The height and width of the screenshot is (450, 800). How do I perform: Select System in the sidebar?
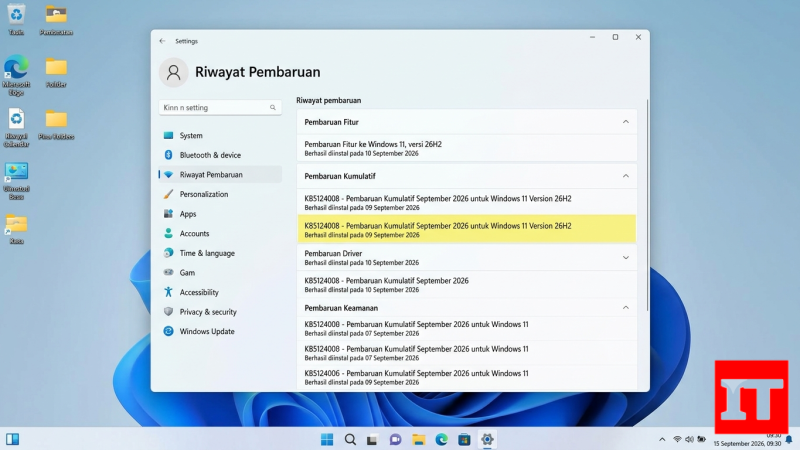(x=220, y=135)
